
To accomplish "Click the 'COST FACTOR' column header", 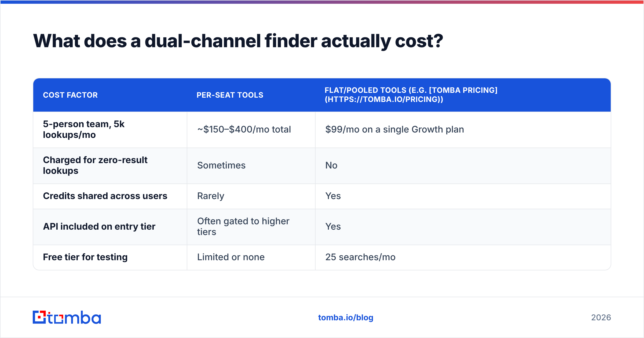I will [110, 95].
